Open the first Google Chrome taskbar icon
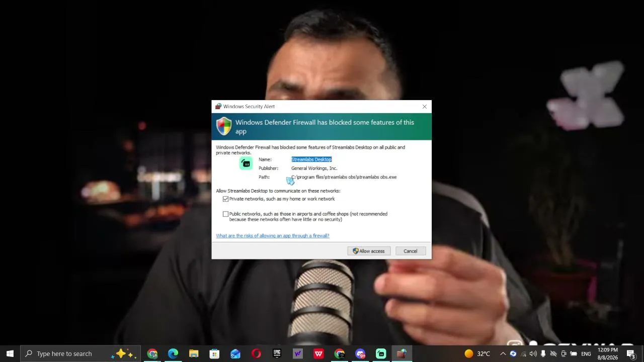The width and height of the screenshot is (644, 362). [x=152, y=353]
